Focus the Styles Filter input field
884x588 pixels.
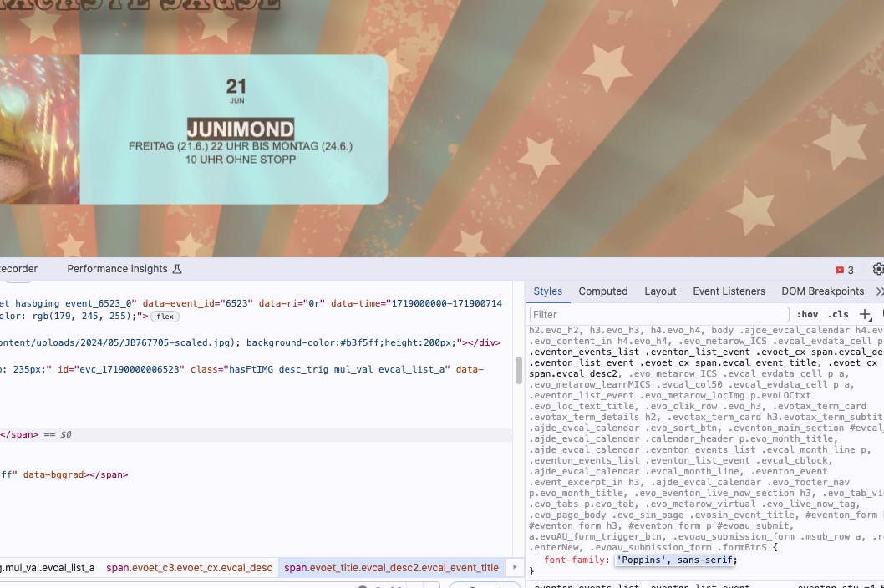click(659, 315)
